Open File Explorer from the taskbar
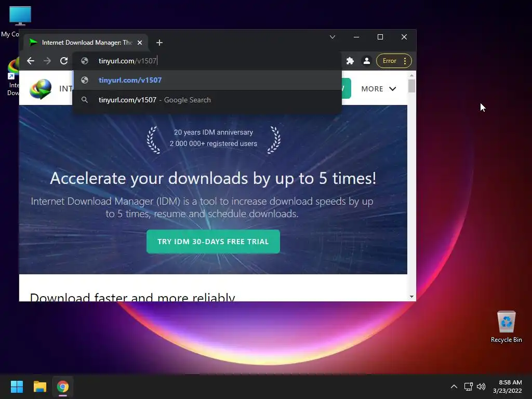 [x=39, y=387]
